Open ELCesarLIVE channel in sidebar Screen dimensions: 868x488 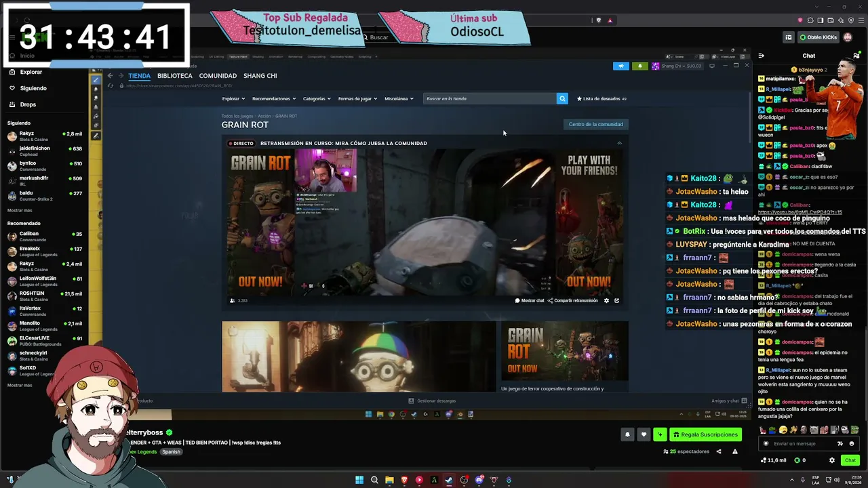point(45,341)
